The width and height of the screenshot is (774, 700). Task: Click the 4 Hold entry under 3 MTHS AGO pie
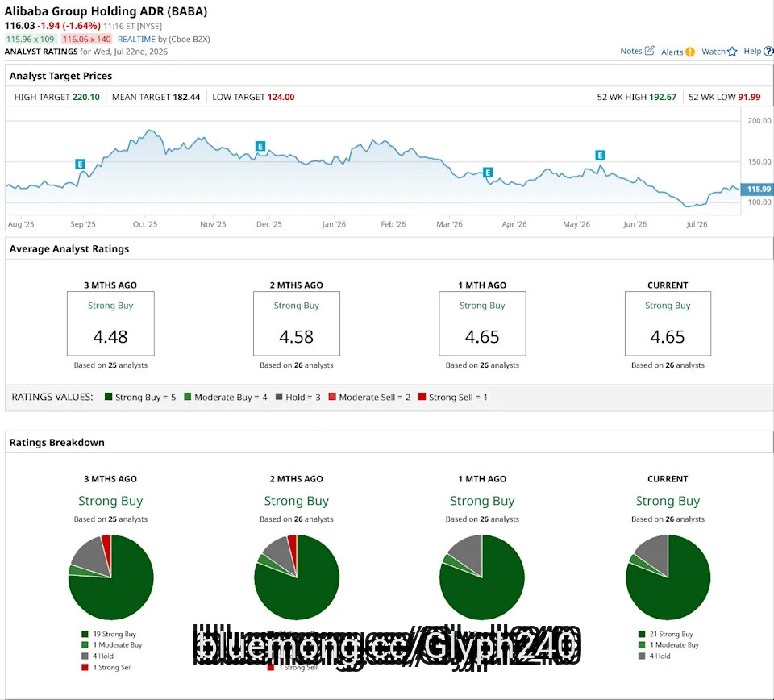98,656
